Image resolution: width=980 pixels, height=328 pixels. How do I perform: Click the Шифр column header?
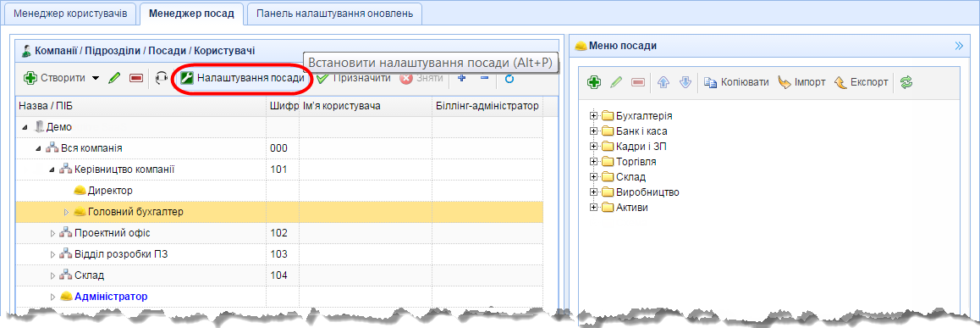click(x=284, y=106)
